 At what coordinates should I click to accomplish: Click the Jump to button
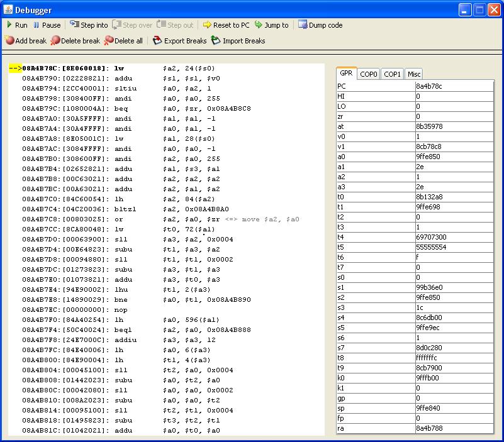click(x=271, y=25)
